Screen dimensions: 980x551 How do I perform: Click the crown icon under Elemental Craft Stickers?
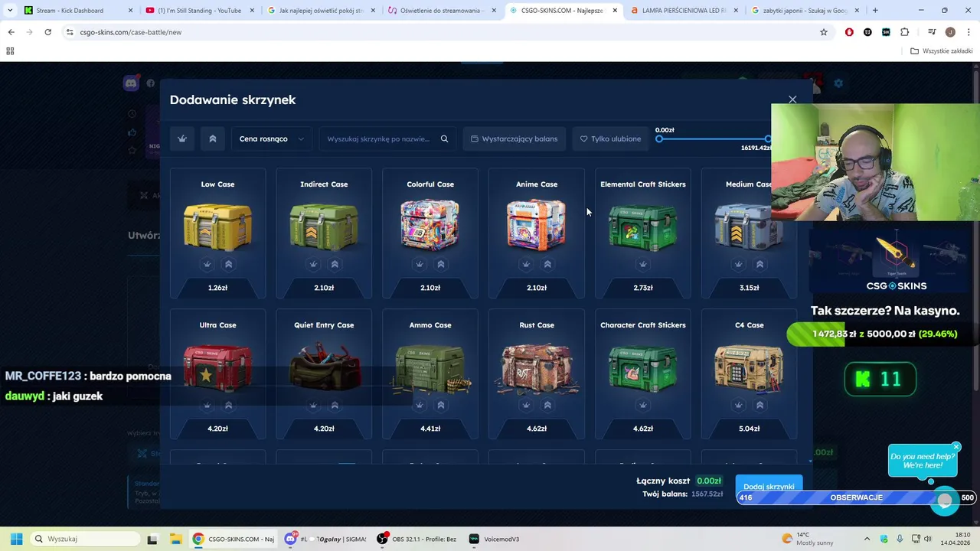pos(643,264)
